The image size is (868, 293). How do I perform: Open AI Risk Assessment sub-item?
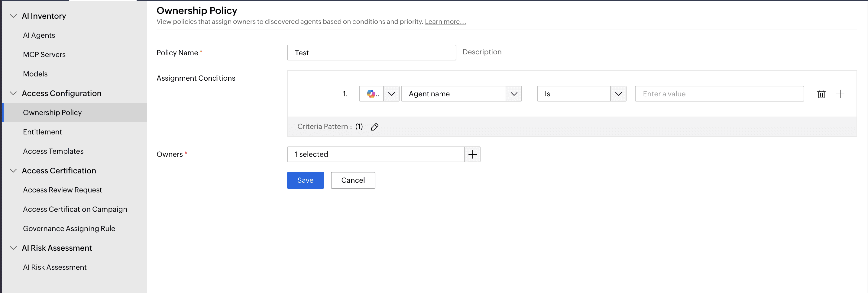[x=55, y=267]
